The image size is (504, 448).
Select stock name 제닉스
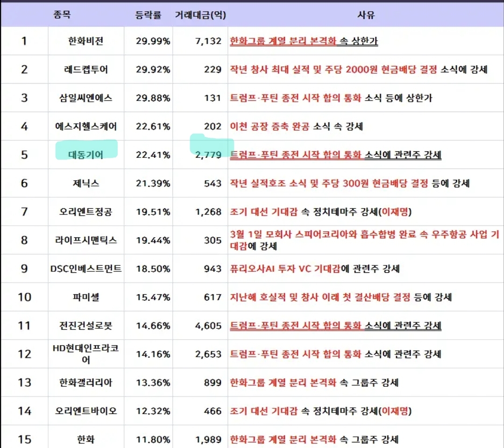click(x=86, y=183)
